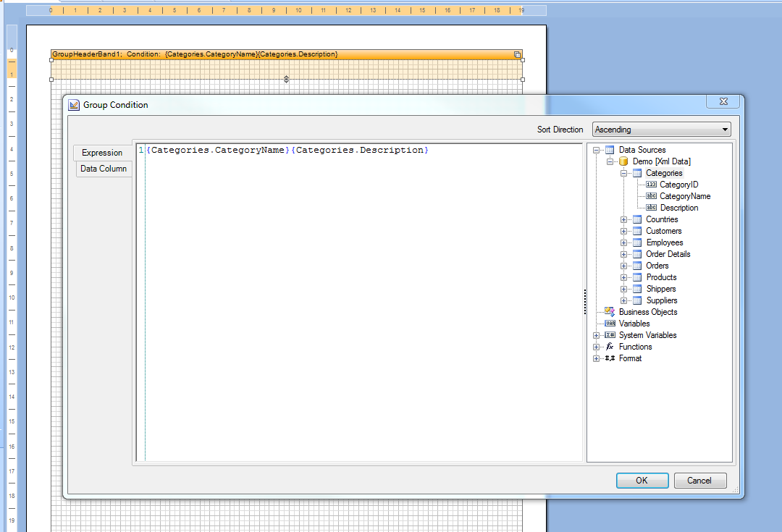Expand the Functions node
Screen dimensions: 782x532
pyautogui.click(x=596, y=347)
